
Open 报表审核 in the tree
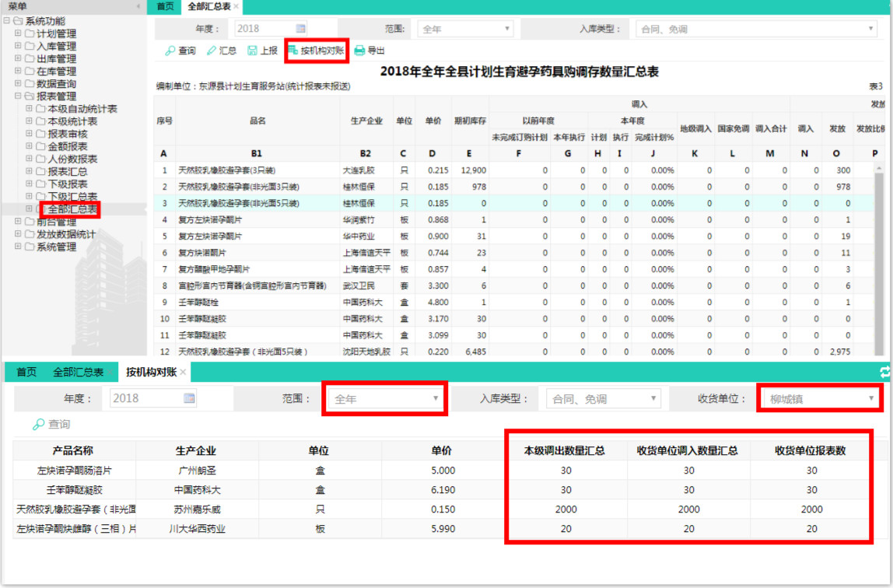[x=67, y=134]
